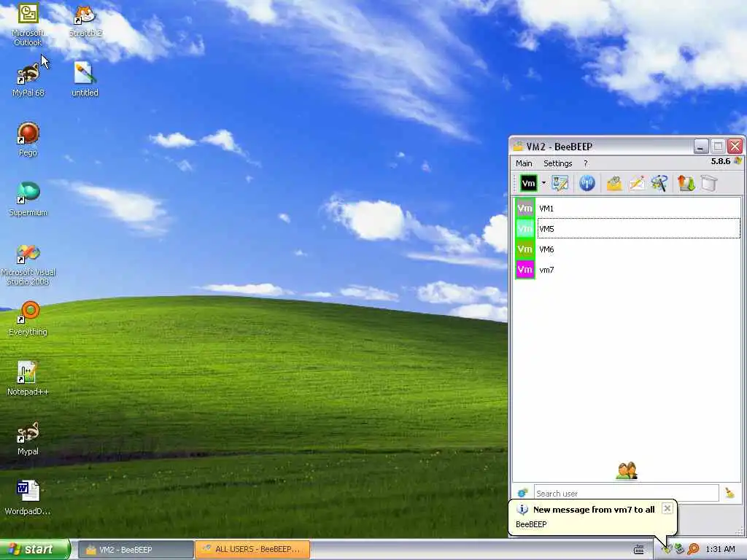Open the file transfers arrows icon

[x=686, y=183]
